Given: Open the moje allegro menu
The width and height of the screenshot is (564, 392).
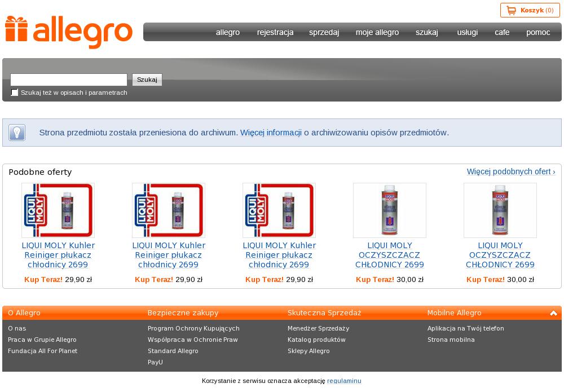Looking at the screenshot, I should pyautogui.click(x=377, y=32).
